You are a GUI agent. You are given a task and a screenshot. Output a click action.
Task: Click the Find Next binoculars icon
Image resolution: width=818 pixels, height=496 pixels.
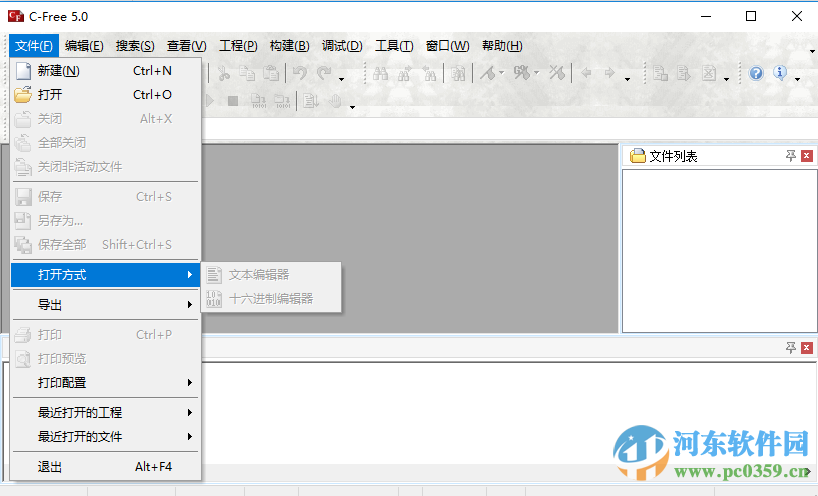pyautogui.click(x=404, y=74)
